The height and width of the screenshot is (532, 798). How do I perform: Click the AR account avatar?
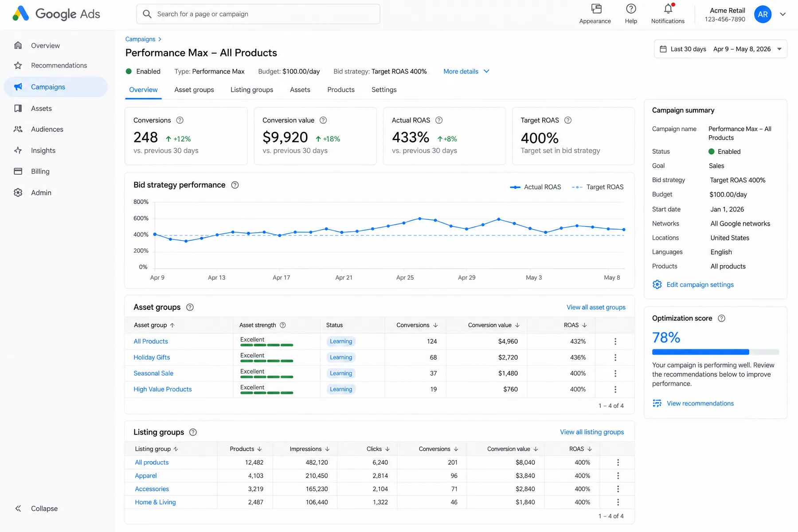click(x=763, y=14)
